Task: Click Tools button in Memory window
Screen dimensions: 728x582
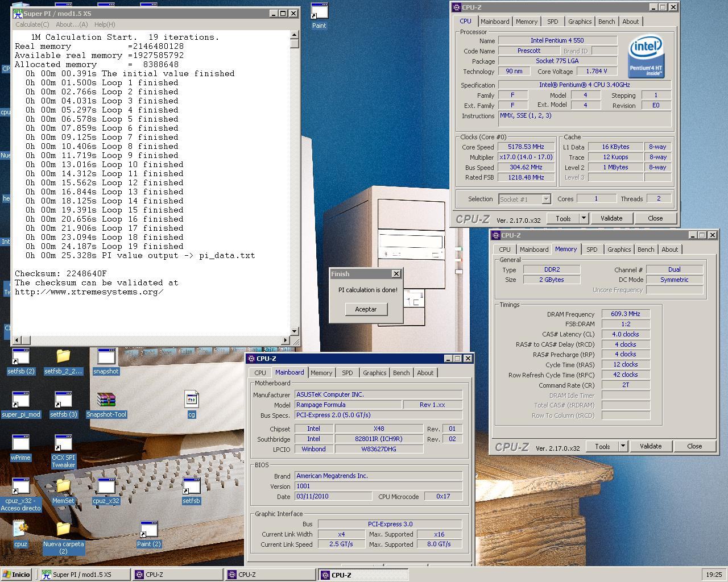Action: (x=602, y=446)
